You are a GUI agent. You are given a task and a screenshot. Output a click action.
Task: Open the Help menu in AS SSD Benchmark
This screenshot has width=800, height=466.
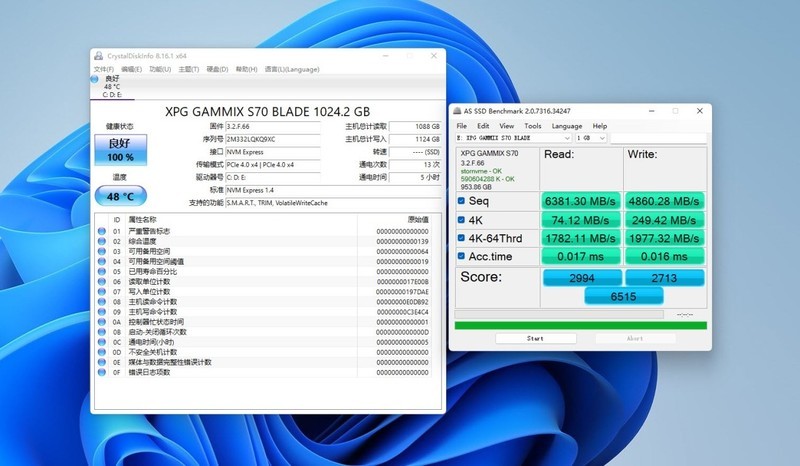click(x=600, y=126)
